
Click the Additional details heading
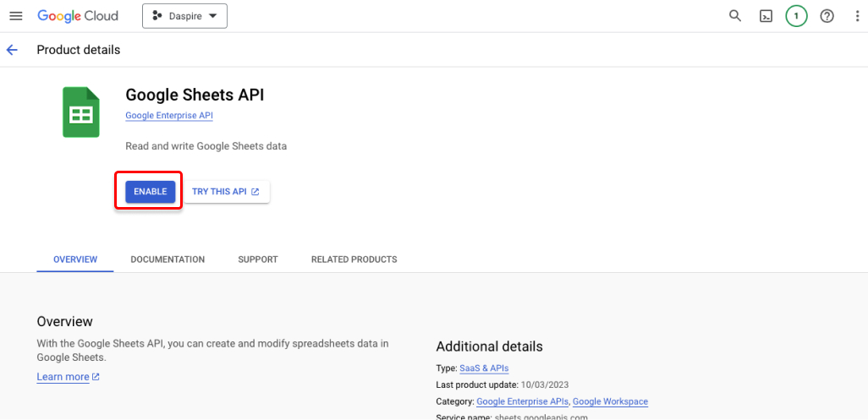[x=489, y=346]
